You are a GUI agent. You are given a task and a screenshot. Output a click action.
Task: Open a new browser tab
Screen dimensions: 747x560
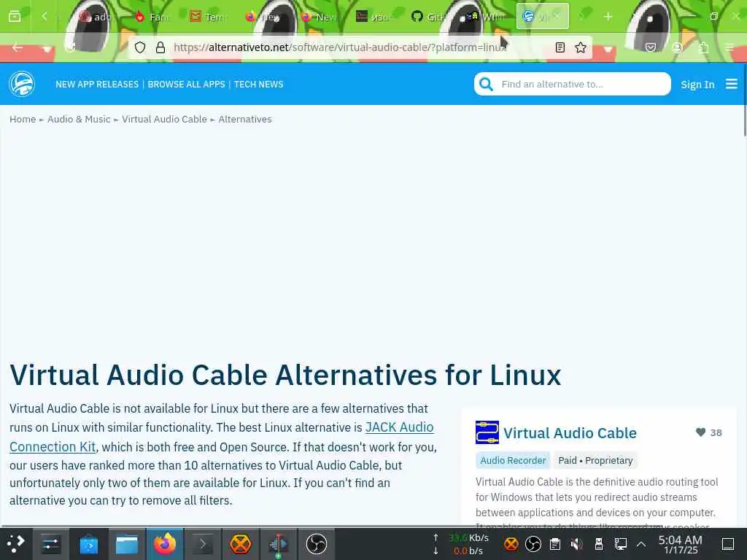[608, 17]
